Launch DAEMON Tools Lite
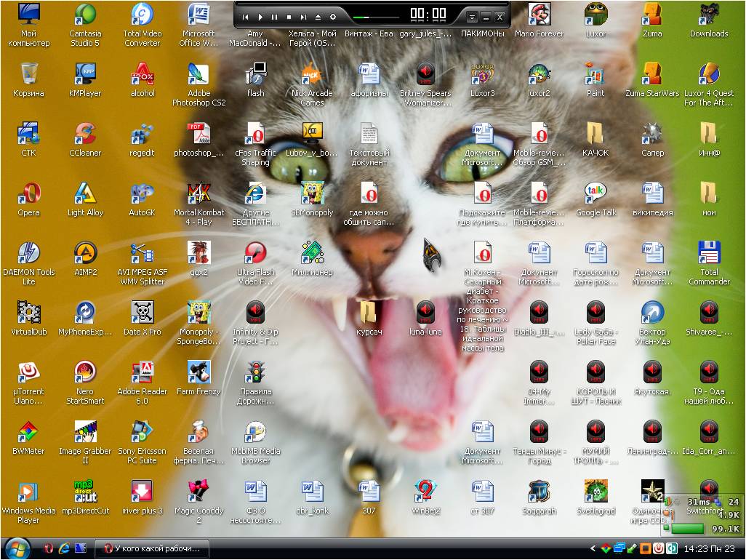746x560 pixels. [x=28, y=251]
